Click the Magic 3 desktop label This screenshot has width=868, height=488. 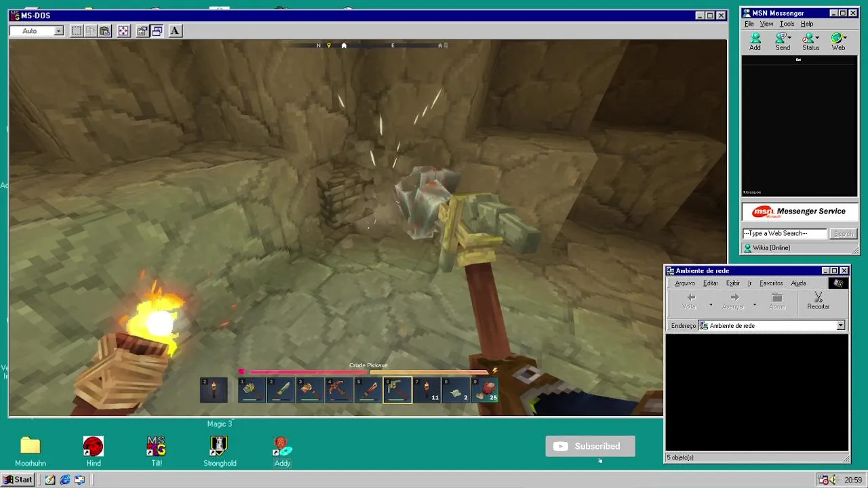pos(219,424)
